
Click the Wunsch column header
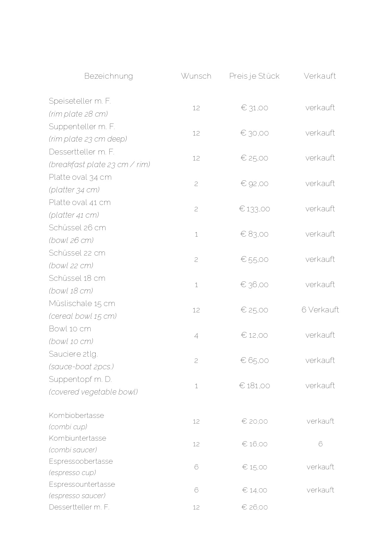point(196,76)
